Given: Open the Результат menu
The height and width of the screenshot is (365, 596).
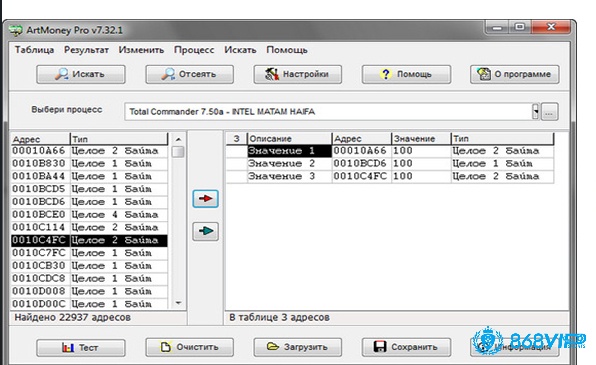Looking at the screenshot, I should pos(86,50).
